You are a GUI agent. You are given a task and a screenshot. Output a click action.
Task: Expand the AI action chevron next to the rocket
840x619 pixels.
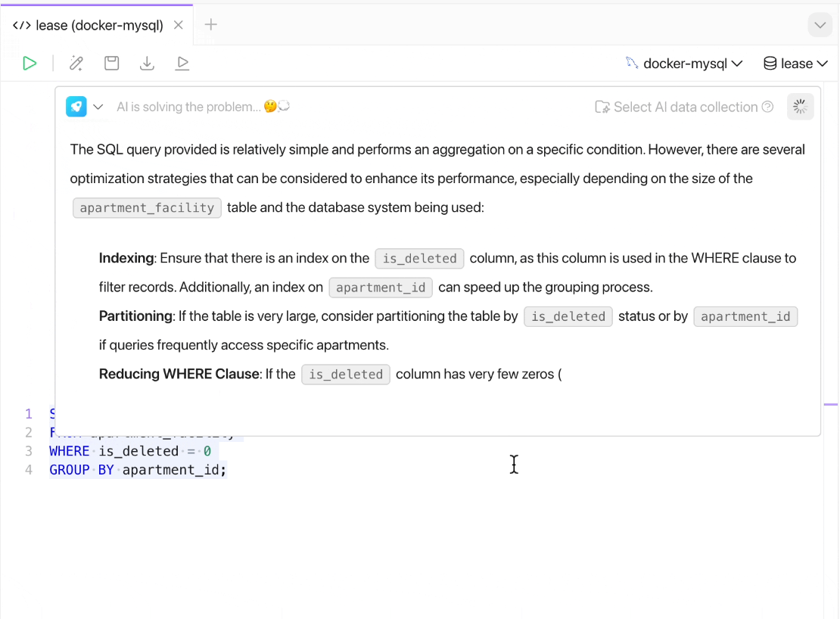[x=98, y=107]
